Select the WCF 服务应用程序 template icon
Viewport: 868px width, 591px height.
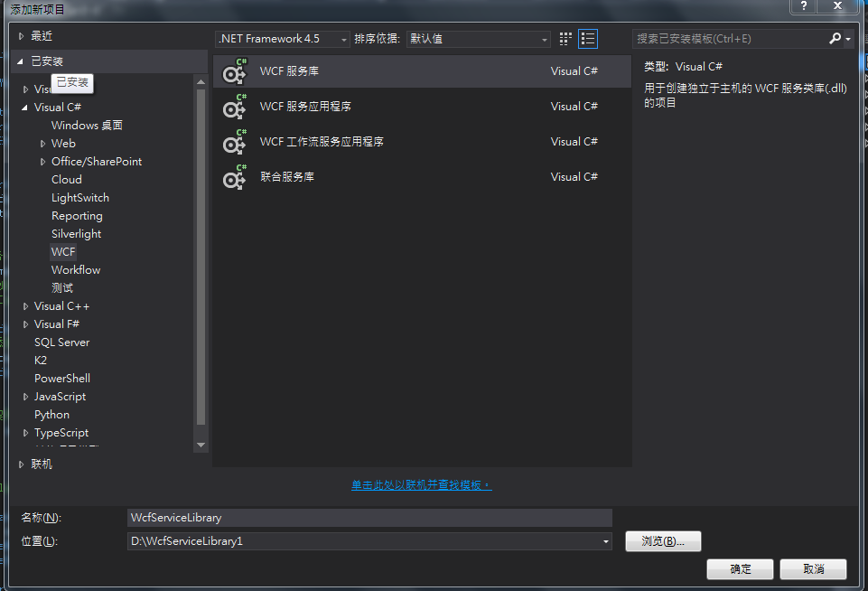[x=234, y=106]
